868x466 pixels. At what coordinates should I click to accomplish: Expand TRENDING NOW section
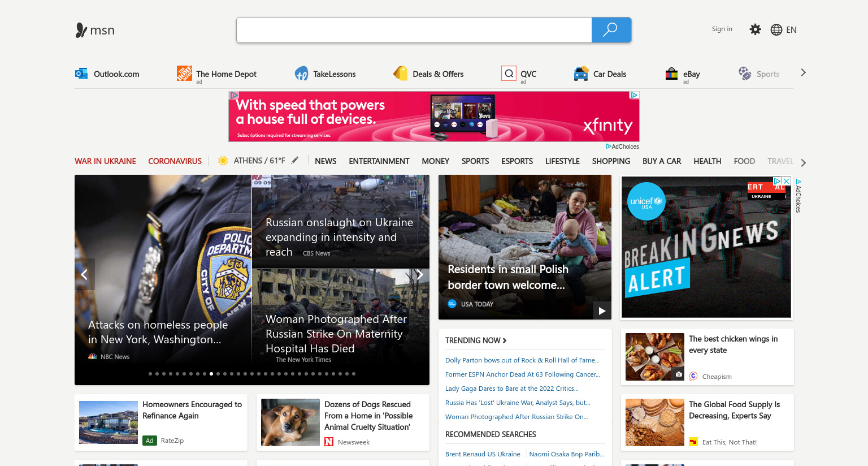[476, 340]
